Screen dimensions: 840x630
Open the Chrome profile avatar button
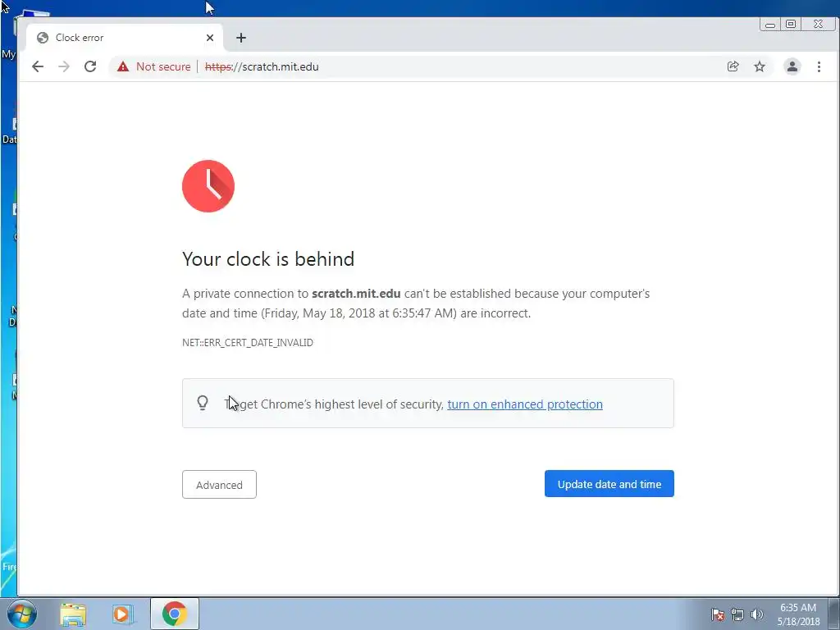[792, 66]
